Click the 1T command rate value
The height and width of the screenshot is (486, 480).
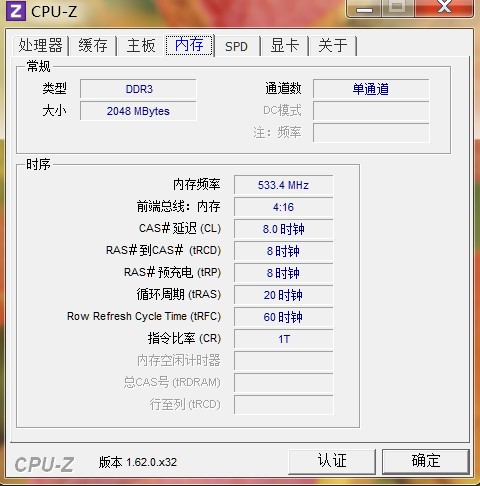click(283, 339)
